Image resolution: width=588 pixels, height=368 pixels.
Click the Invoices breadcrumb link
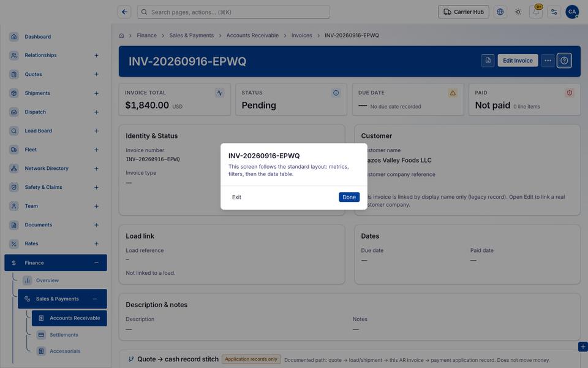tap(301, 36)
